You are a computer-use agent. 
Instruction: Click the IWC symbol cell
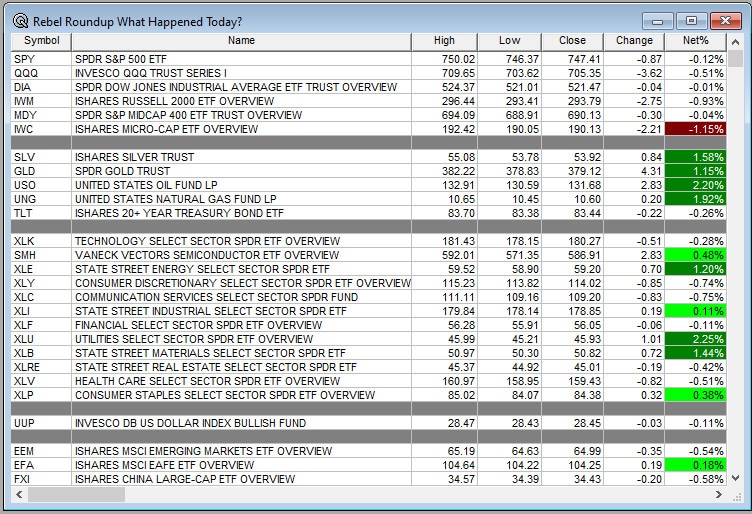41,129
